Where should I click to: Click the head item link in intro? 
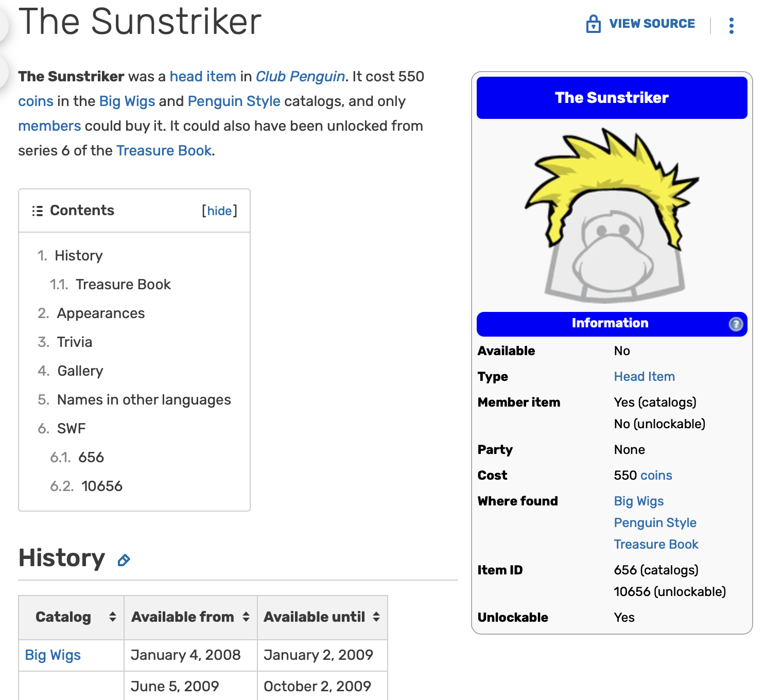[203, 77]
